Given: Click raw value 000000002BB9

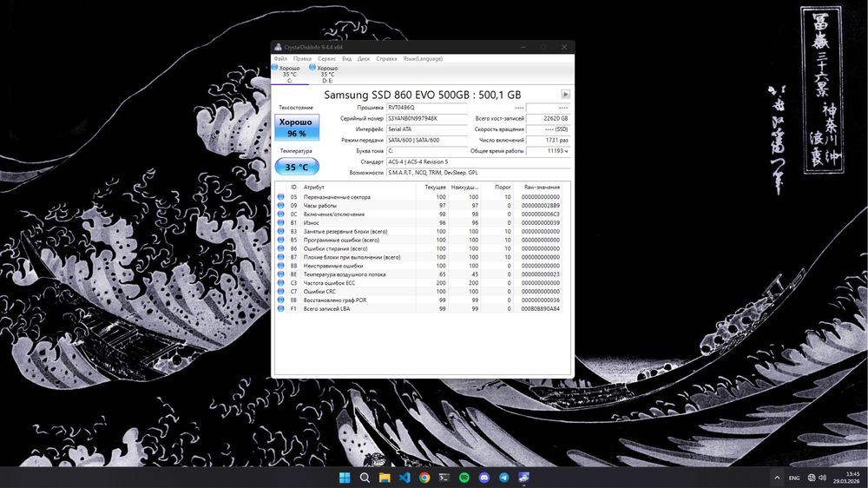Looking at the screenshot, I should click(540, 206).
